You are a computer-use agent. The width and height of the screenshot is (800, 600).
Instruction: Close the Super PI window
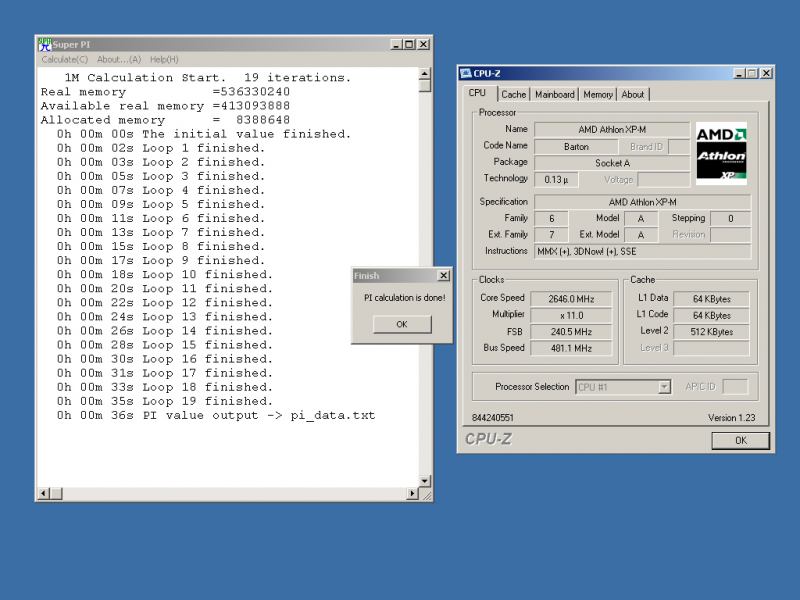[423, 44]
